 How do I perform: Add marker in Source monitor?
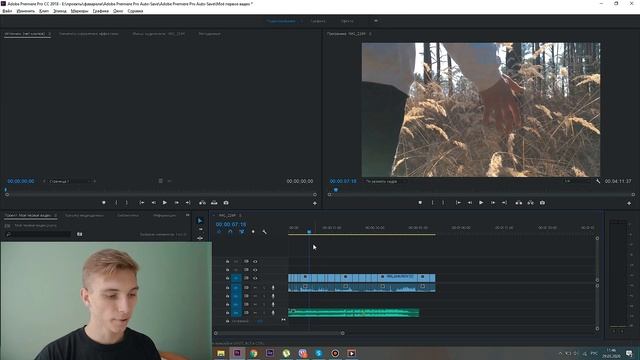[104, 202]
